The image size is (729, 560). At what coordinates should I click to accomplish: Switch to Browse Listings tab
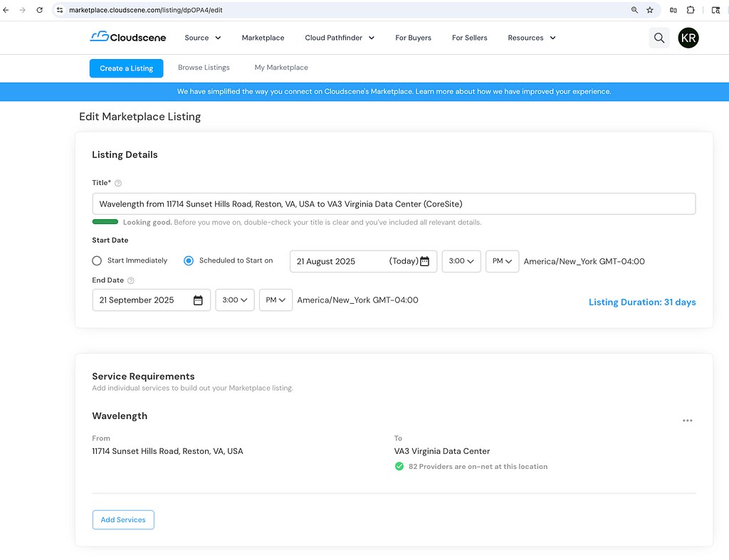(x=204, y=68)
